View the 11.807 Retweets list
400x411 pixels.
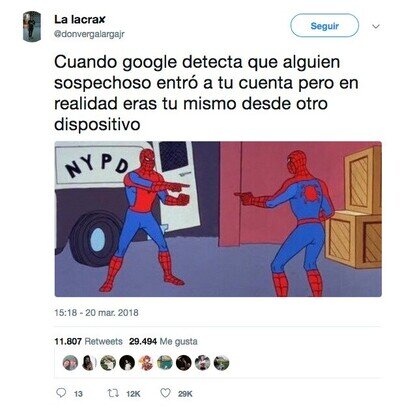[x=88, y=341]
